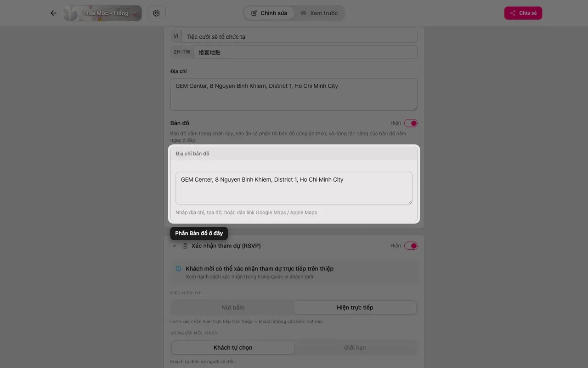The height and width of the screenshot is (368, 588).
Task: Open the Hoa Mộc - Hồng template dropdown
Action: pos(103,13)
